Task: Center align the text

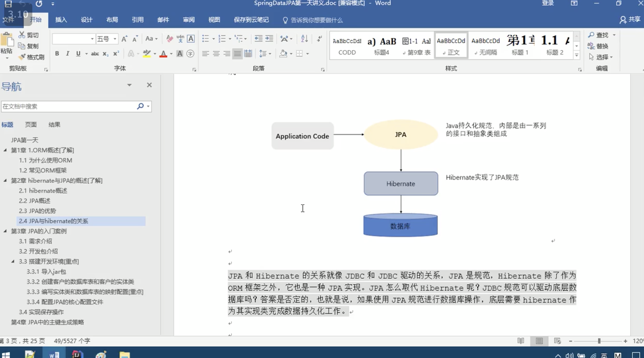Action: point(216,54)
